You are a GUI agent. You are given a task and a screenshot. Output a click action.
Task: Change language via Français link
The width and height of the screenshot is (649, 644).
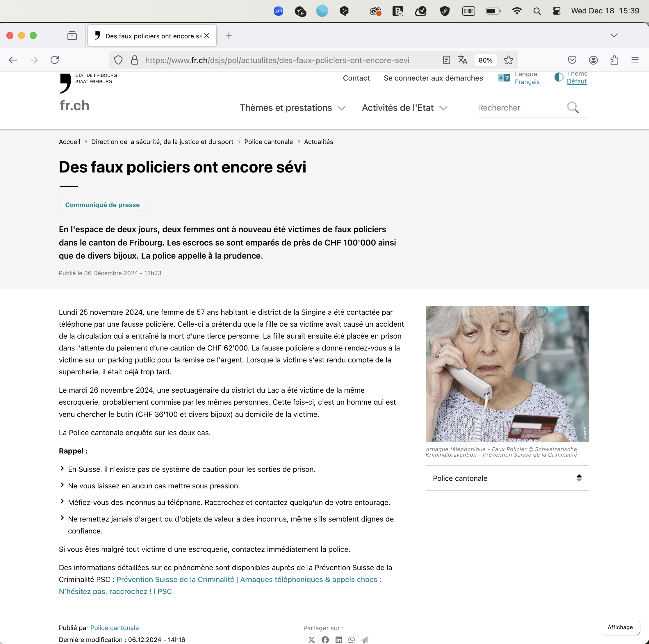click(x=527, y=82)
